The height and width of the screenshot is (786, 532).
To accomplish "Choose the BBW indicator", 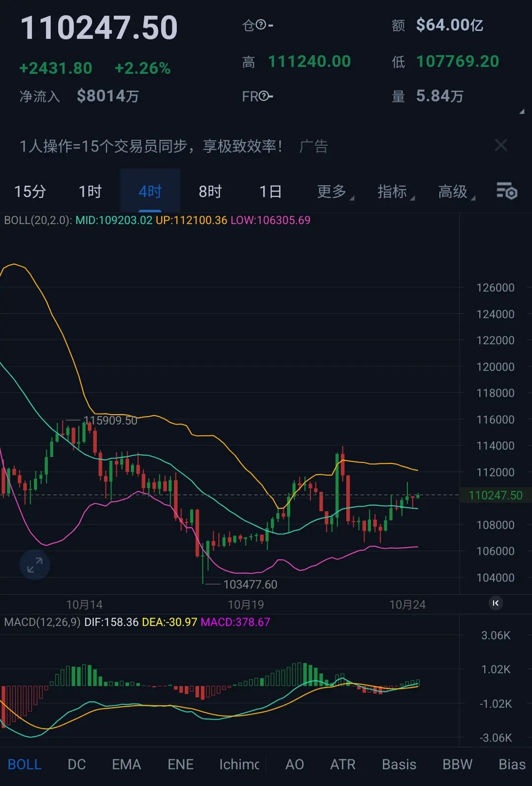I will (457, 764).
